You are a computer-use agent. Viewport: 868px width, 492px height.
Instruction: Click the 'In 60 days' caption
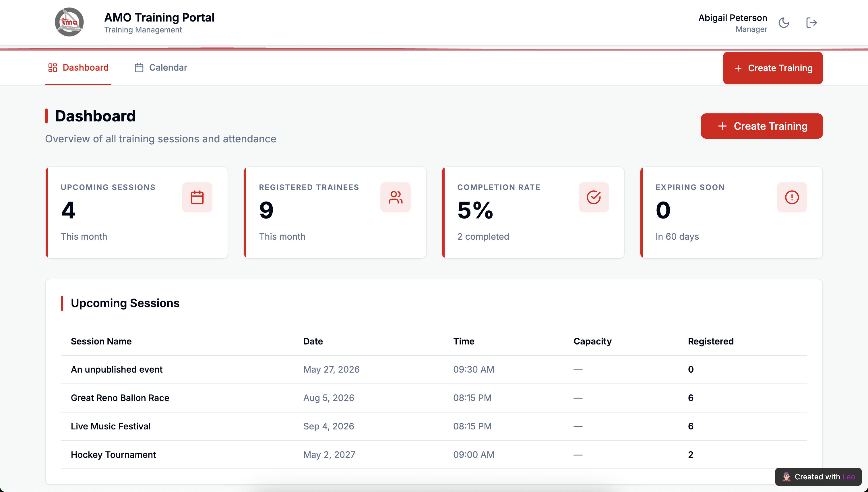point(677,237)
